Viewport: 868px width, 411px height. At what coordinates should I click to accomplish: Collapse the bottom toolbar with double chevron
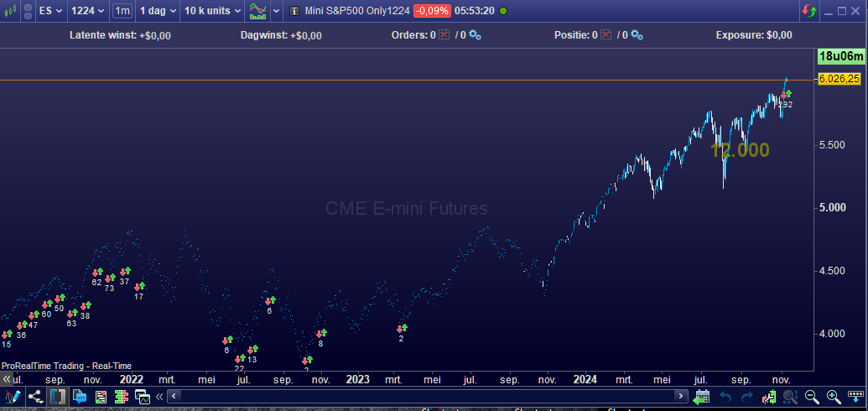[159, 397]
